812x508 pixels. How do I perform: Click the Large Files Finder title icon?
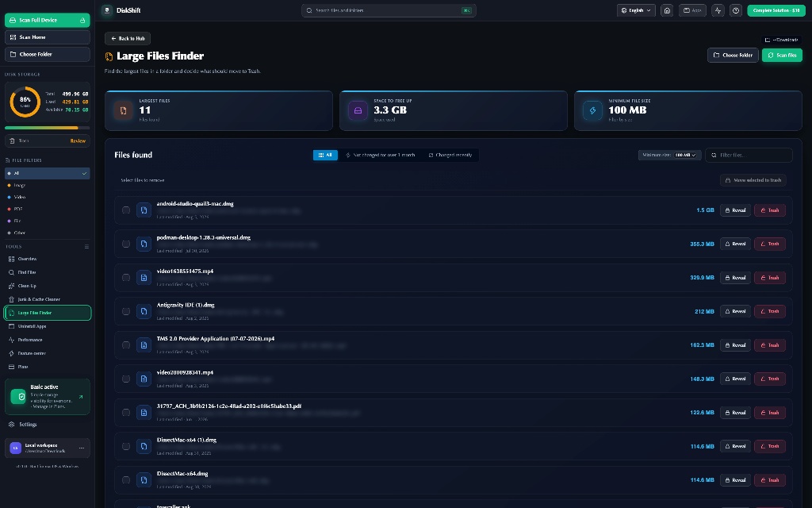point(109,56)
